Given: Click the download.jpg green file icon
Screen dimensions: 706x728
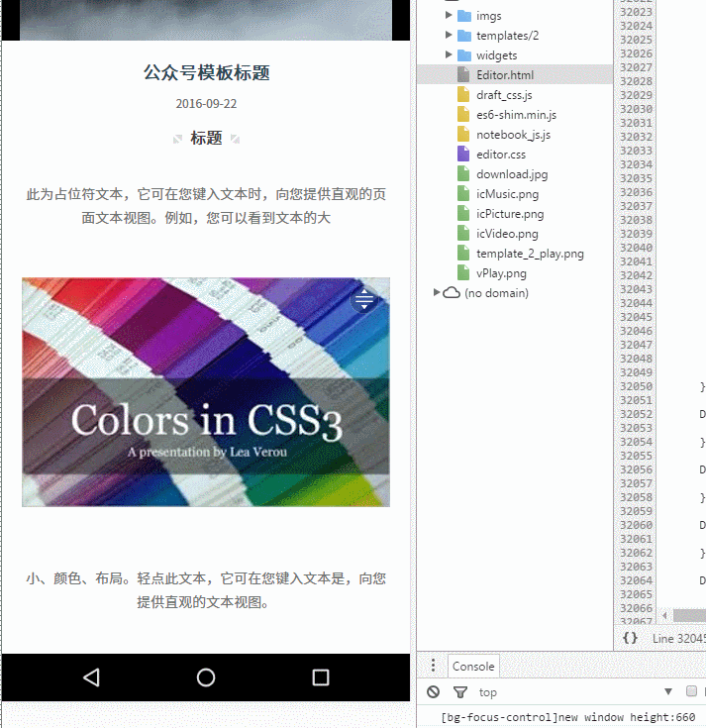Looking at the screenshot, I should pos(463,174).
